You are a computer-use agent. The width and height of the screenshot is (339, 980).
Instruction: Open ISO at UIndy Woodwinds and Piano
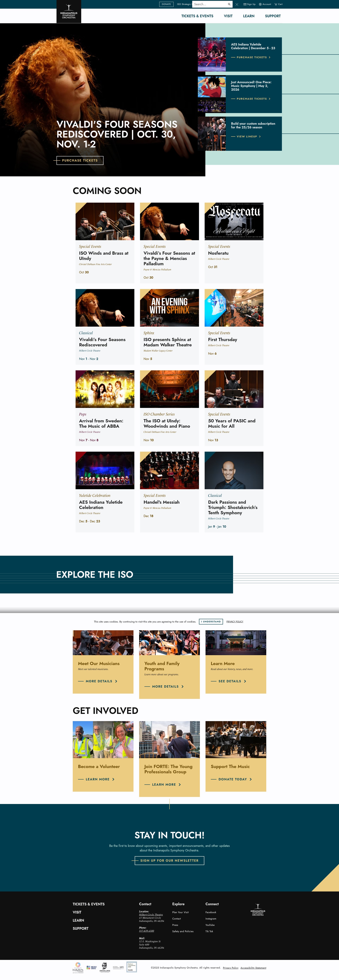click(167, 423)
